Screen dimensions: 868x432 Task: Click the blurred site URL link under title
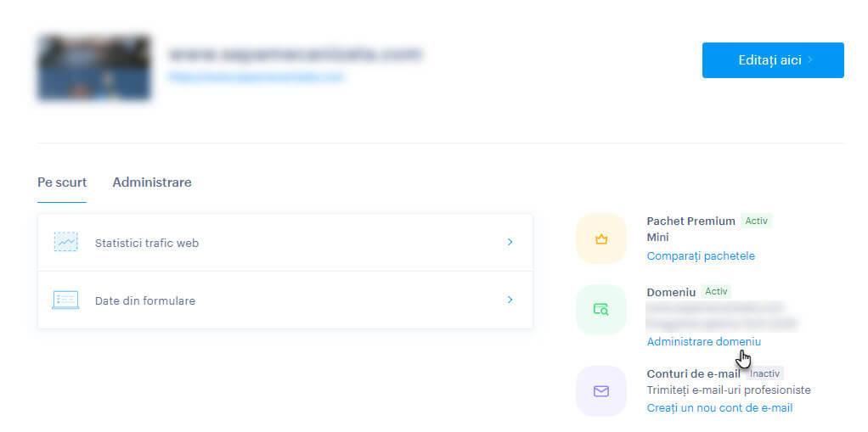coord(256,77)
